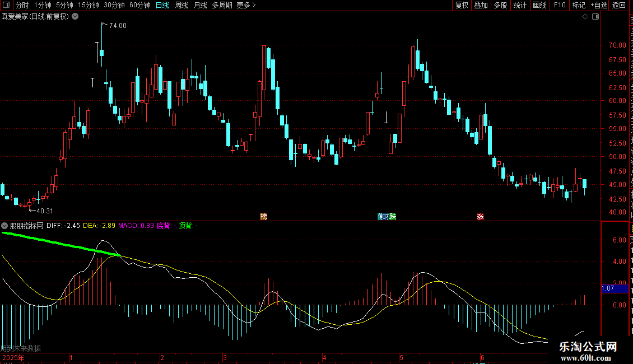Toggle the right side panel icon
Viewport: 633px width, 364px height.
click(x=595, y=17)
